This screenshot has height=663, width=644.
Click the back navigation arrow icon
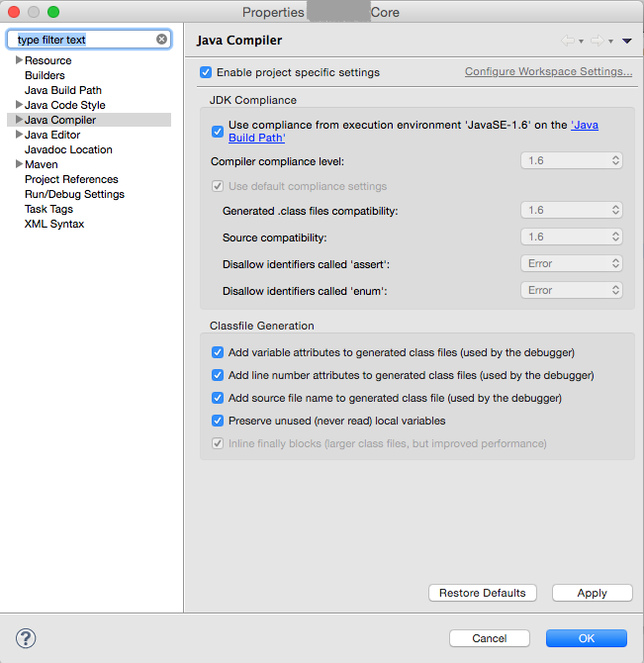568,41
